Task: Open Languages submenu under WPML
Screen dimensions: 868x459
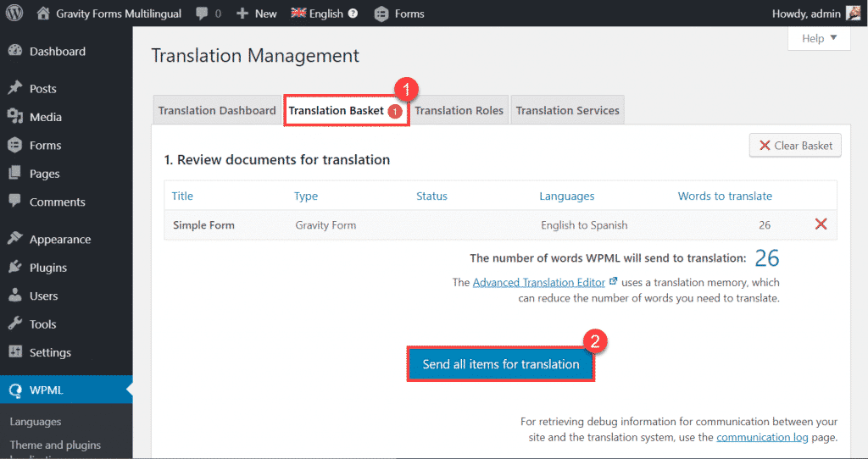Action: [36, 422]
